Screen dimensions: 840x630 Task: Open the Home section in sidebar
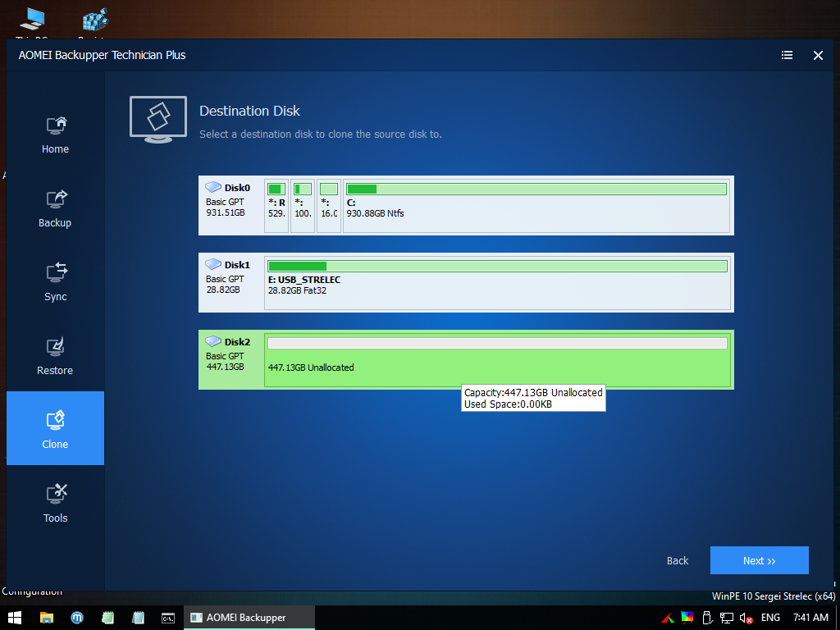click(x=55, y=135)
